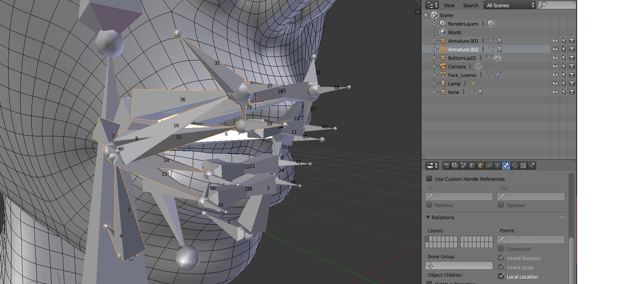Click the Relations panel drag grip

(x=562, y=218)
